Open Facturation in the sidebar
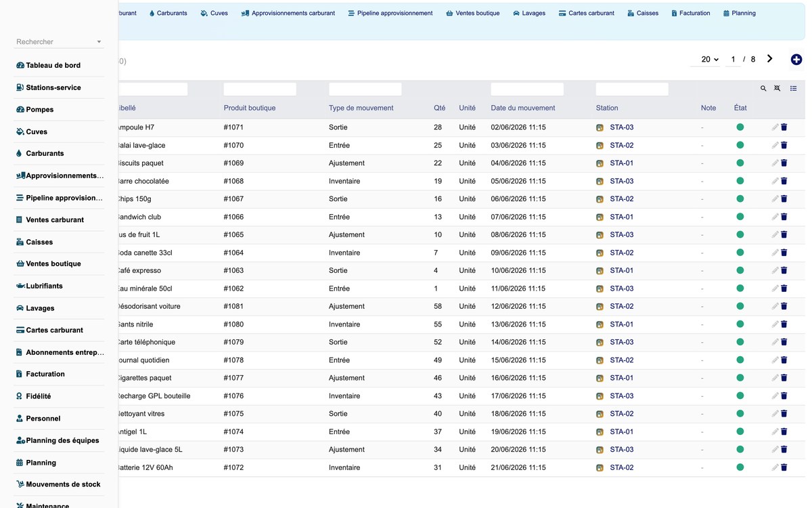 pos(45,374)
